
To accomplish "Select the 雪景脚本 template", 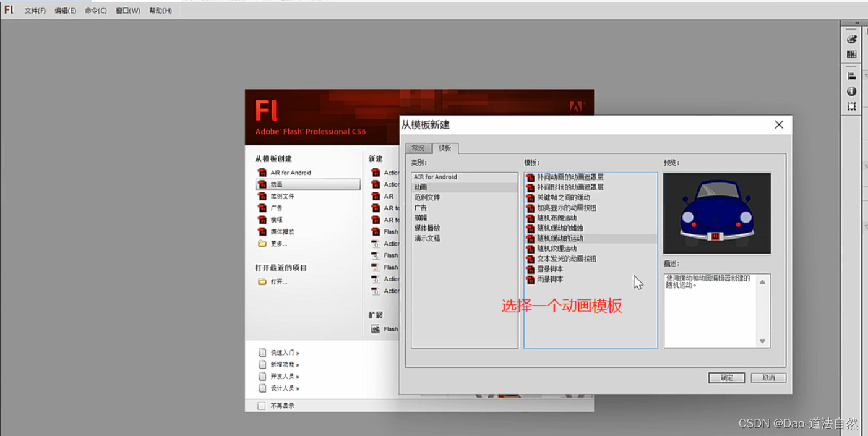I will point(551,270).
